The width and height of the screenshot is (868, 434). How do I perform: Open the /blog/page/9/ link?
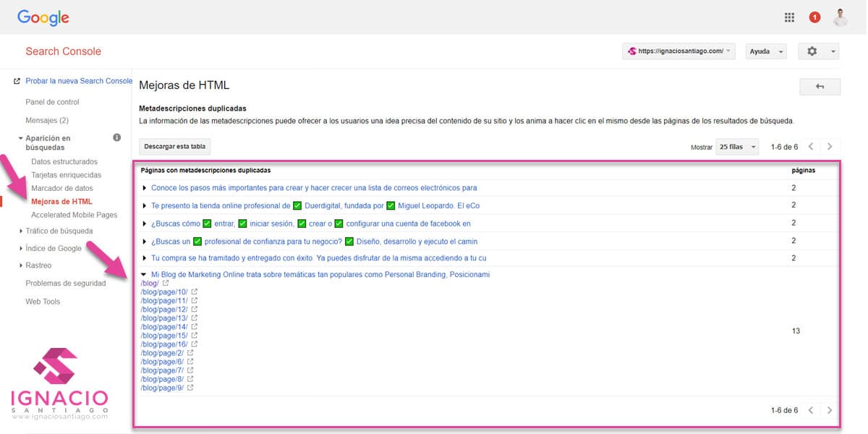point(162,388)
